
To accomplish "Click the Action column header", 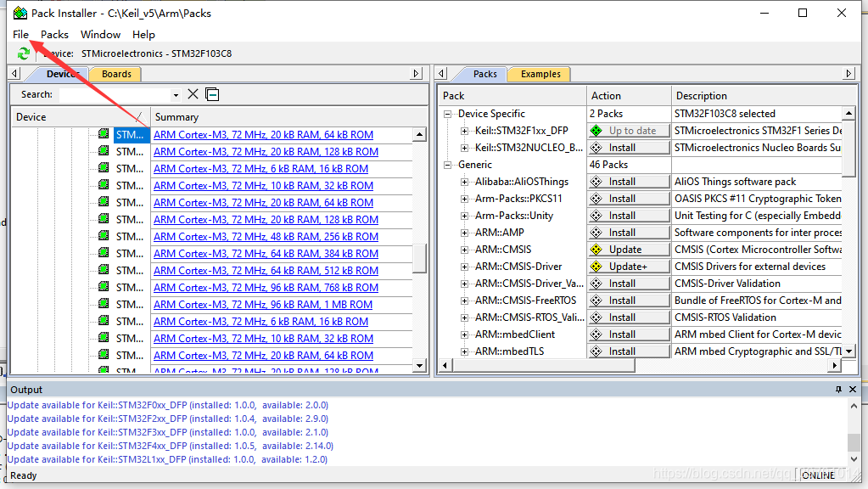I will click(x=629, y=96).
